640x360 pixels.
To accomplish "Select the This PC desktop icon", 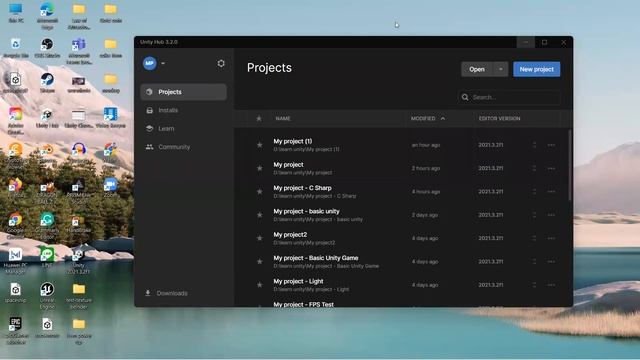I will pyautogui.click(x=16, y=13).
